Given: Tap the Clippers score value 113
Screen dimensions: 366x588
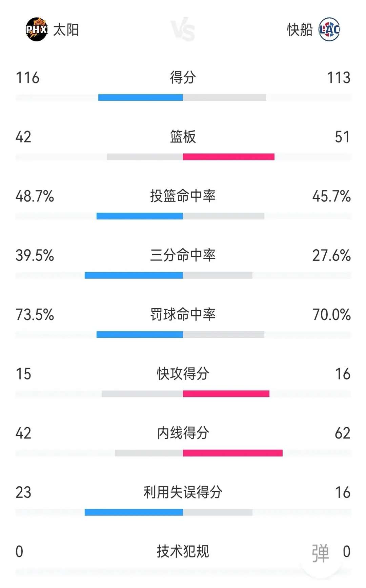Looking at the screenshot, I should click(x=339, y=78).
